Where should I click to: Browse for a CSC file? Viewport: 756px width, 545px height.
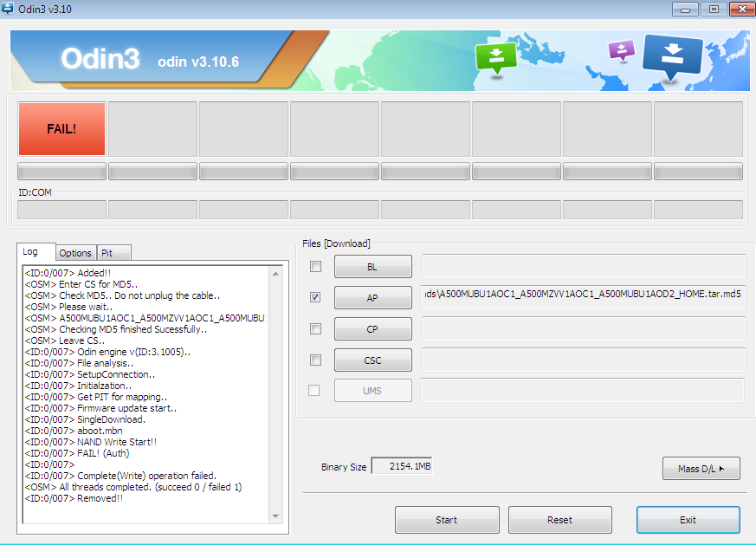(372, 360)
